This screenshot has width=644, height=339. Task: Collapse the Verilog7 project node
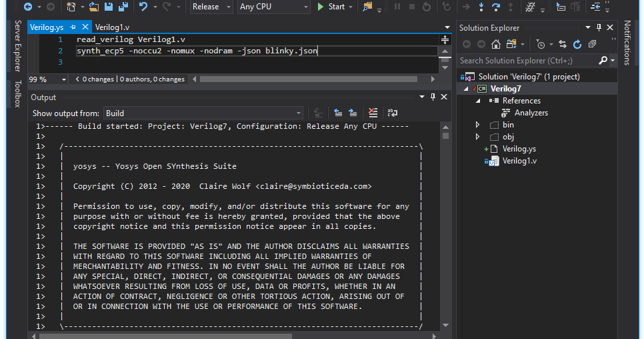pyautogui.click(x=466, y=89)
